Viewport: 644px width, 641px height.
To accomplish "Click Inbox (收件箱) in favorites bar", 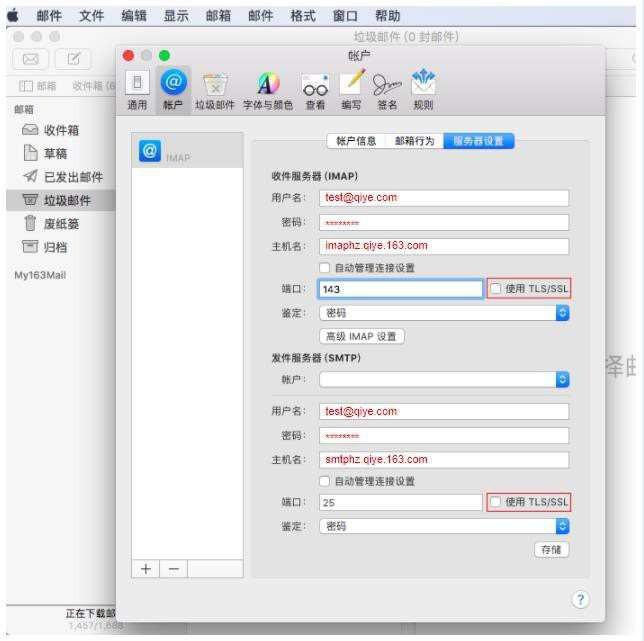I will tap(94, 86).
